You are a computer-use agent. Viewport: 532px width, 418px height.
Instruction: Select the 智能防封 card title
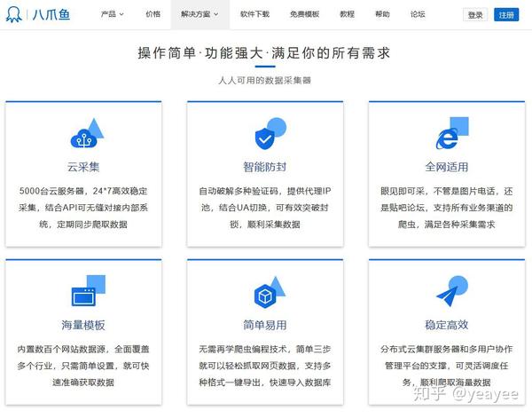[x=265, y=167]
